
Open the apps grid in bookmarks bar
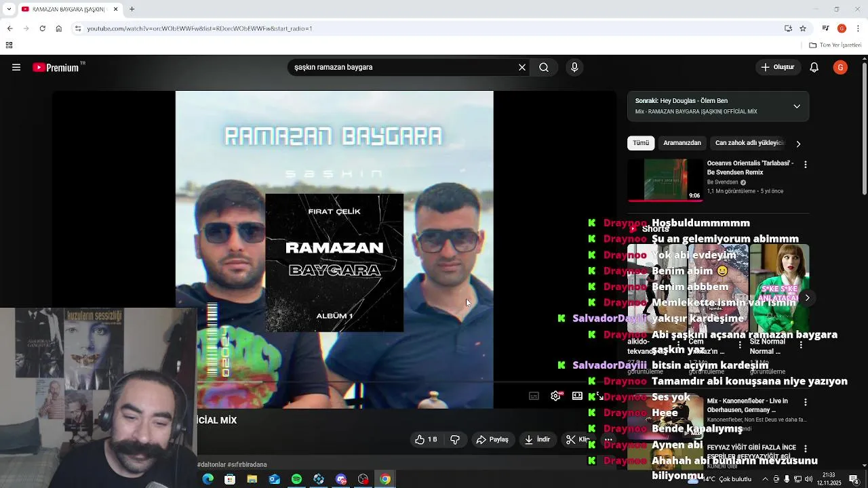[9, 45]
